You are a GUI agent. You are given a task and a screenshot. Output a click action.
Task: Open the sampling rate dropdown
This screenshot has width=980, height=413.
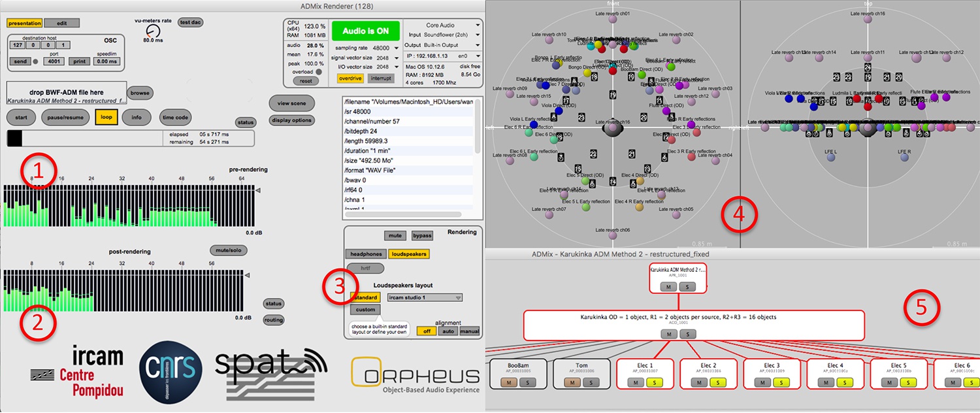point(384,48)
